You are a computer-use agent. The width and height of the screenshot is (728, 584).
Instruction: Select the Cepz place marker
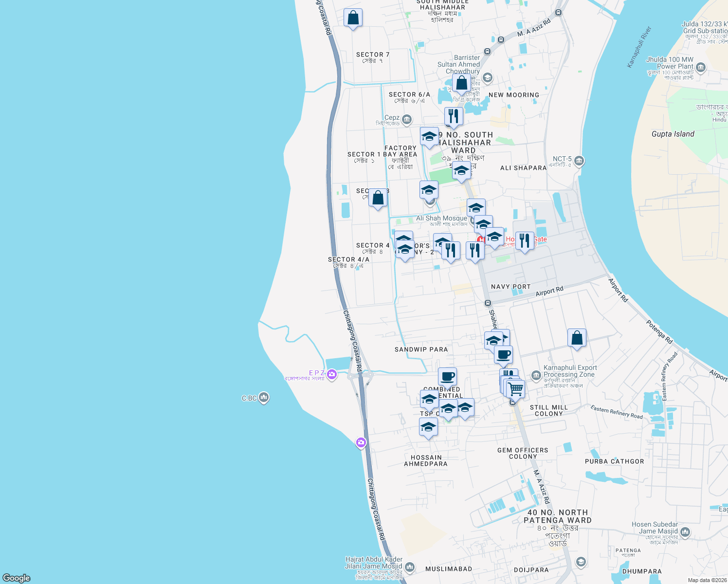click(406, 119)
